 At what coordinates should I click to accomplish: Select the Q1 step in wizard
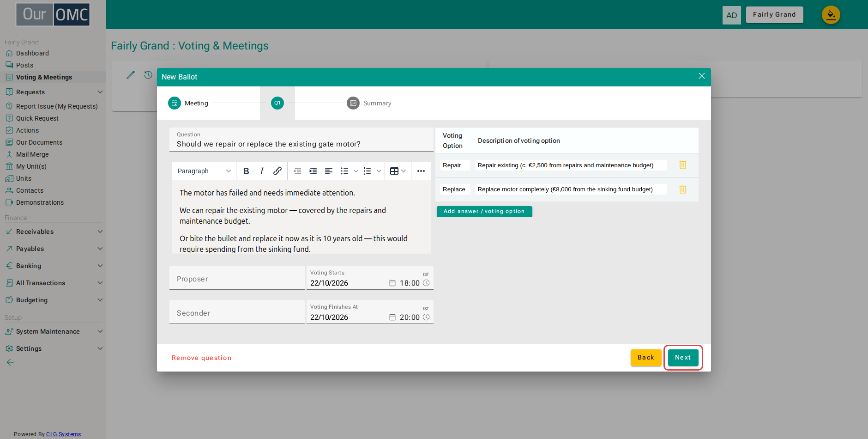(277, 103)
